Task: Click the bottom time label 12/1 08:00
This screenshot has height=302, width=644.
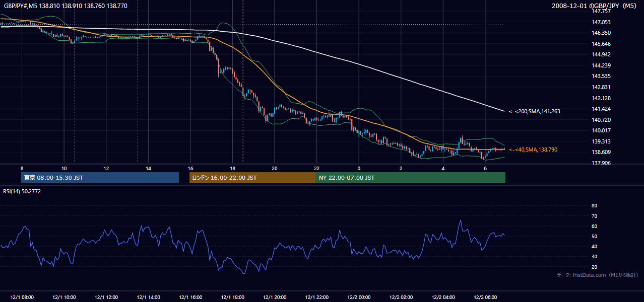Action: pyautogui.click(x=22, y=297)
